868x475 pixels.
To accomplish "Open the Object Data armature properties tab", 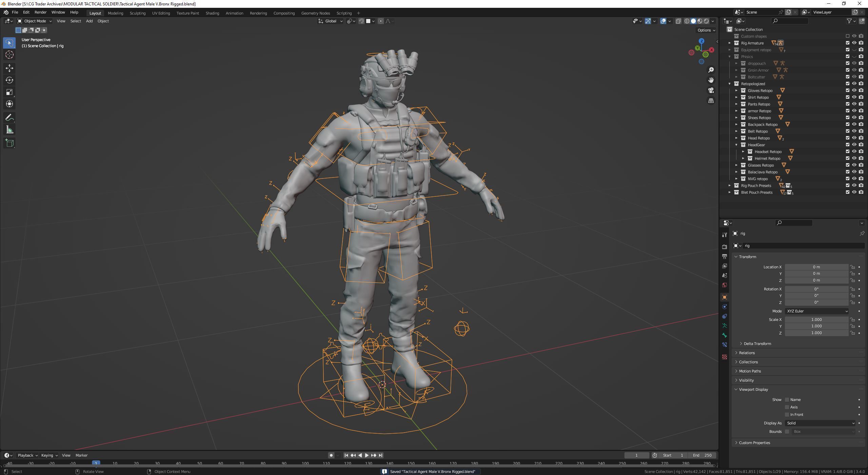I will pyautogui.click(x=725, y=326).
